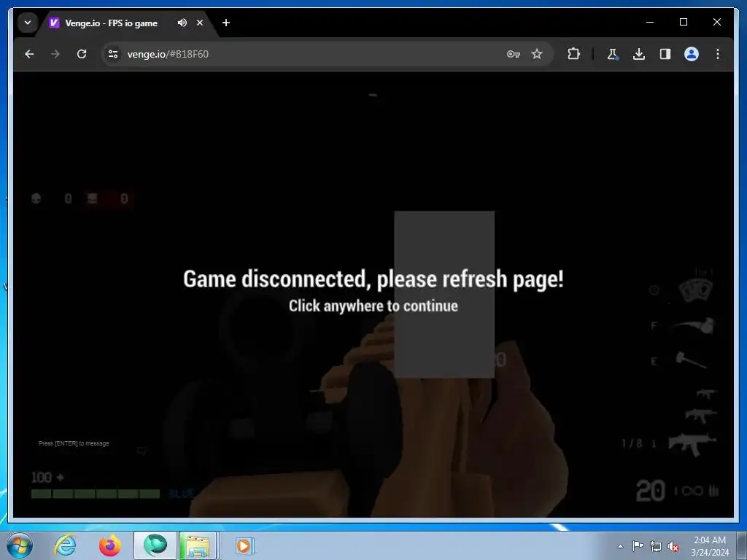
Task: Click the ammo count 20 display
Action: point(650,491)
